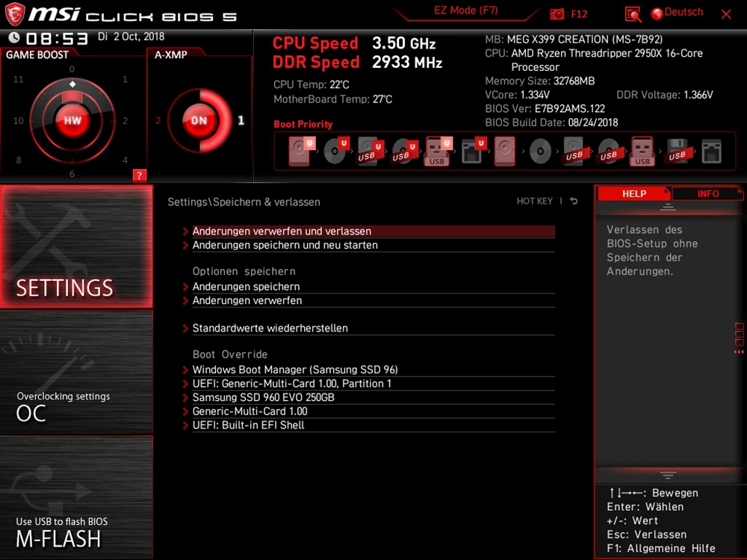This screenshot has width=747, height=560.
Task: Open the M-FLASH section
Action: coord(76,497)
